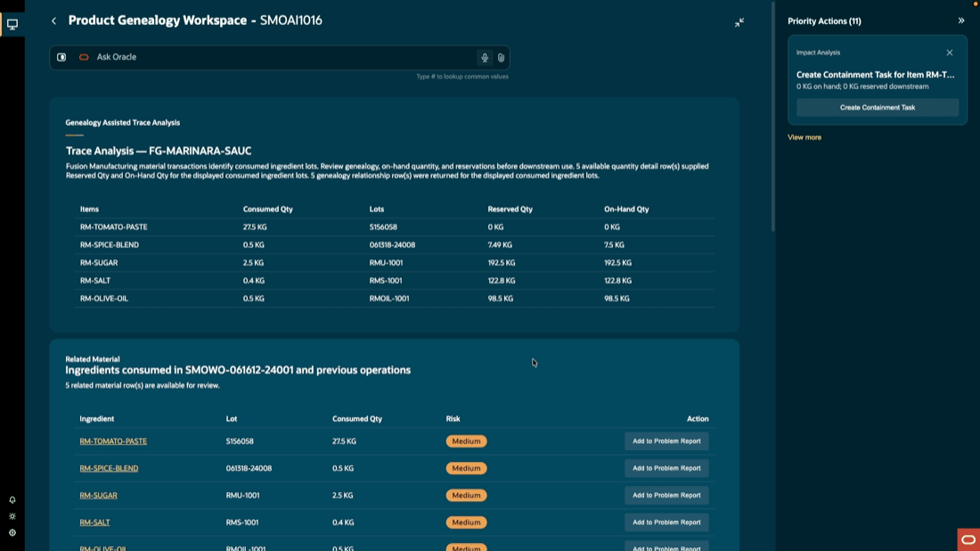Select lot RMU-1001 in related material table
980x551 pixels.
click(242, 496)
